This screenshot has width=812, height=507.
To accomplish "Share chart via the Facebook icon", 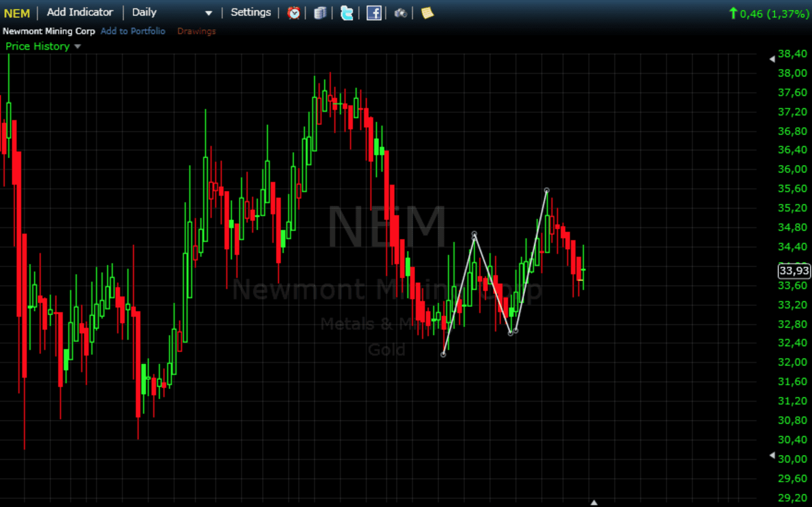I will click(x=374, y=13).
